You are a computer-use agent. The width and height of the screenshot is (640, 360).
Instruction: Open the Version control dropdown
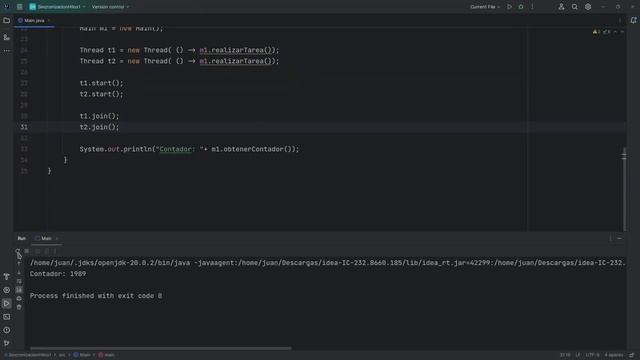(110, 7)
